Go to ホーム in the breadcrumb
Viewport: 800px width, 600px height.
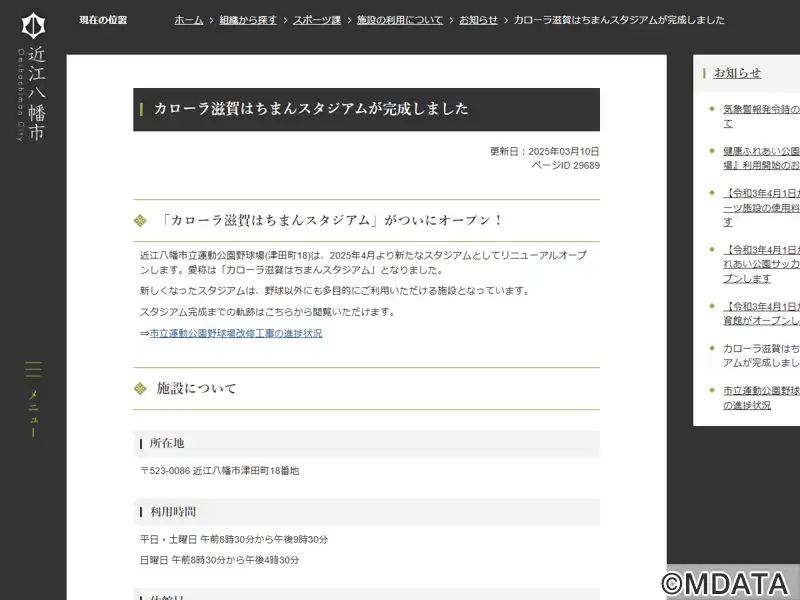[188, 20]
